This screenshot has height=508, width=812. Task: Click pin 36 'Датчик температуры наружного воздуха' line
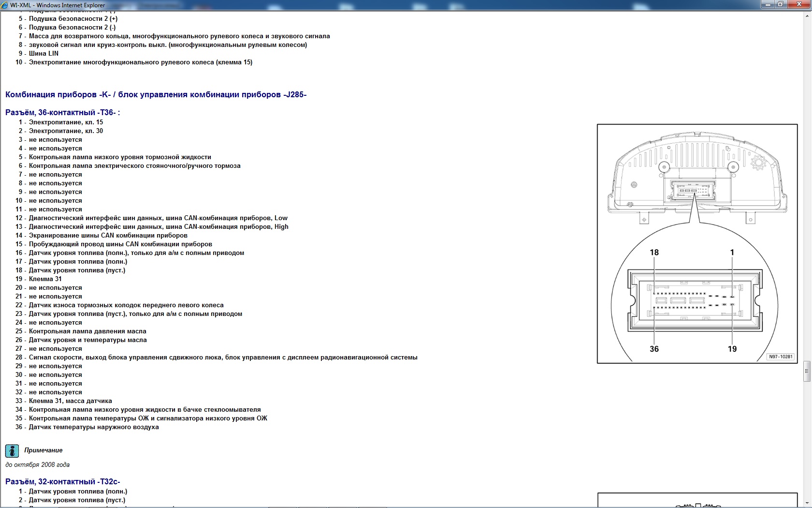click(93, 427)
